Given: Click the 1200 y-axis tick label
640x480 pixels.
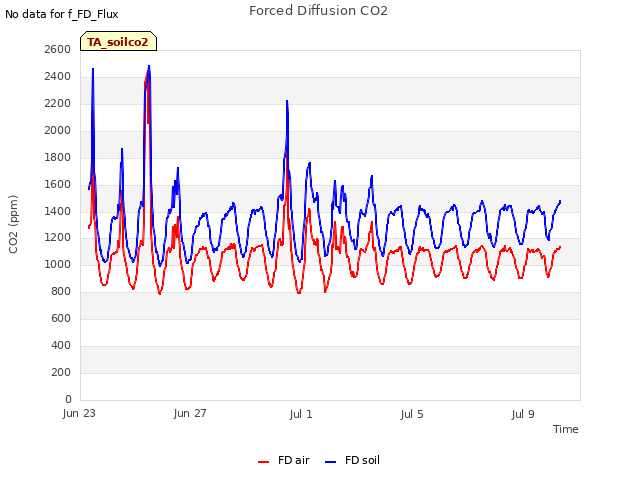Looking at the screenshot, I should [58, 238].
